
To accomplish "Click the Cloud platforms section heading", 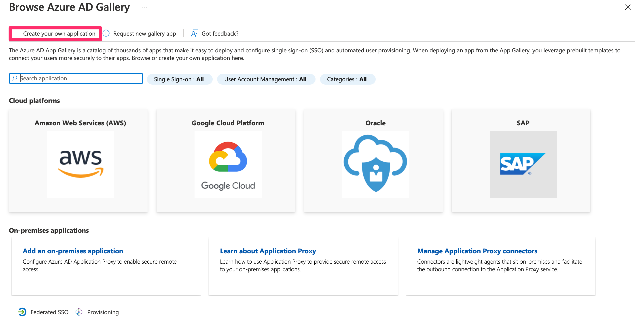I will click(34, 100).
